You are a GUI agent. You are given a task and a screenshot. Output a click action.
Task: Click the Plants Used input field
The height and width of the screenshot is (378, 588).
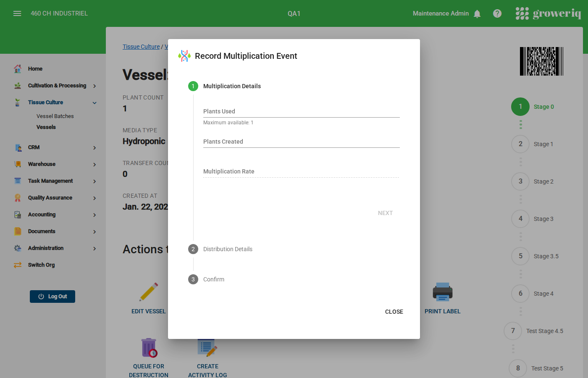pyautogui.click(x=301, y=111)
